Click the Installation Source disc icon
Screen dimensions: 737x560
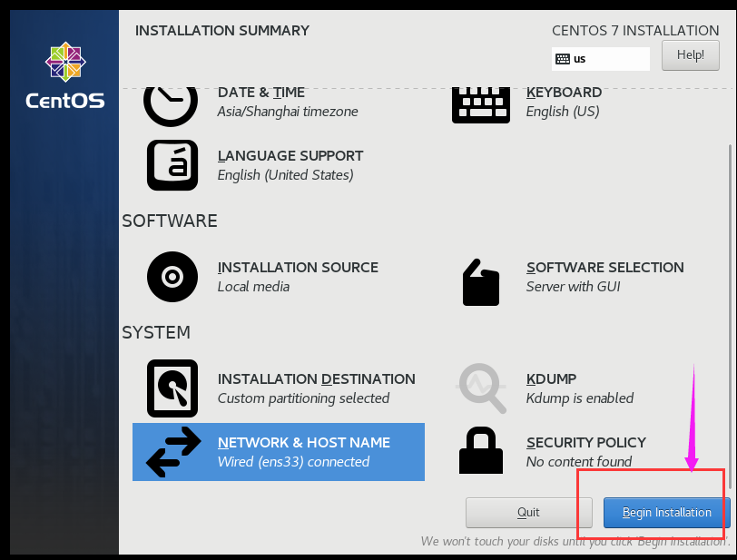point(172,277)
